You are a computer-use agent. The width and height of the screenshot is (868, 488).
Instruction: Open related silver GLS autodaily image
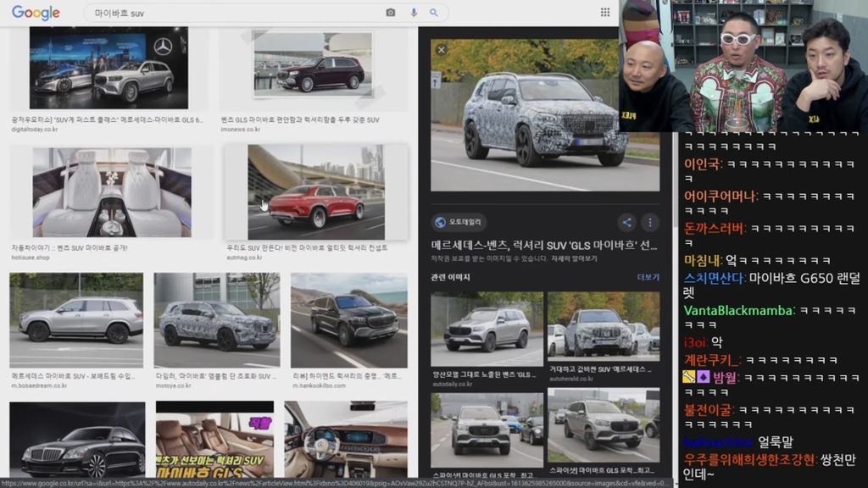click(x=487, y=330)
